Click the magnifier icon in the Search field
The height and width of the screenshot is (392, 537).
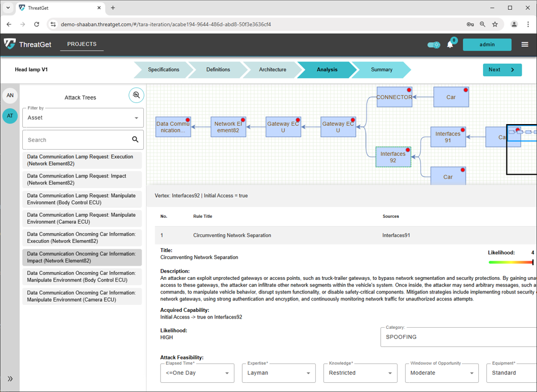coord(136,140)
